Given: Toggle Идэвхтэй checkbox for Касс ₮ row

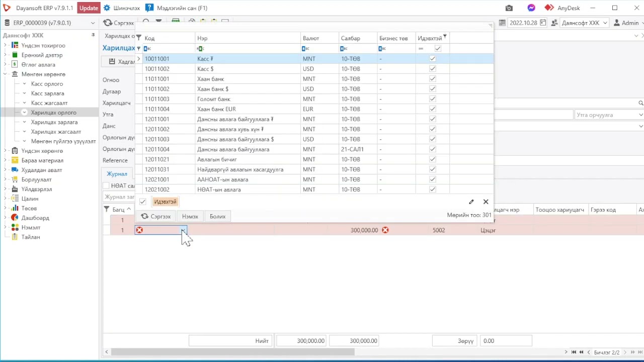Looking at the screenshot, I should pyautogui.click(x=432, y=59).
